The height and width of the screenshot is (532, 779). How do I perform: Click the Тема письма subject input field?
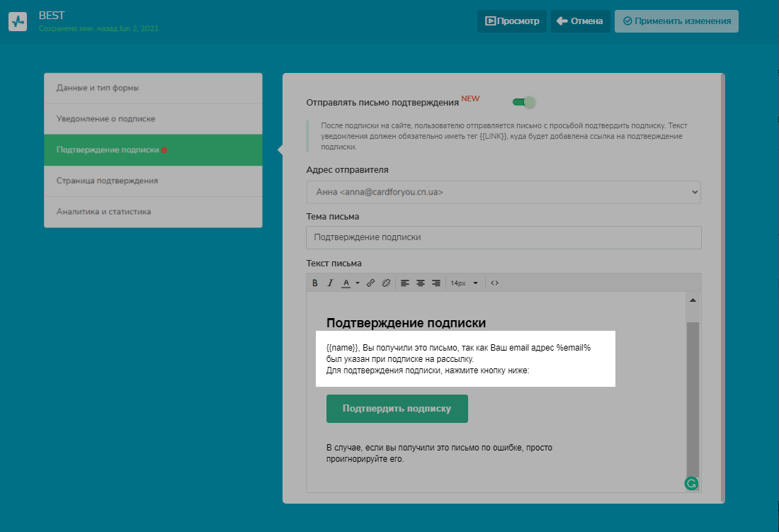point(503,237)
